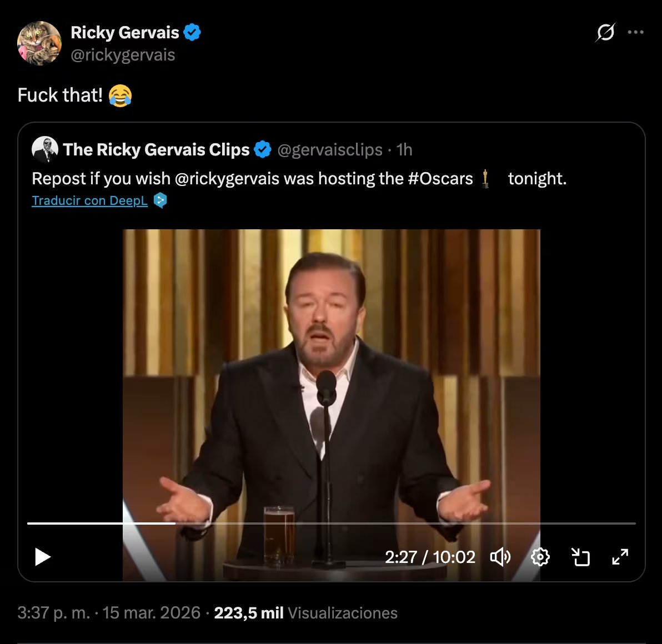Click the 223,5 mil Visualizaciones count
Image resolution: width=662 pixels, height=644 pixels.
click(305, 613)
